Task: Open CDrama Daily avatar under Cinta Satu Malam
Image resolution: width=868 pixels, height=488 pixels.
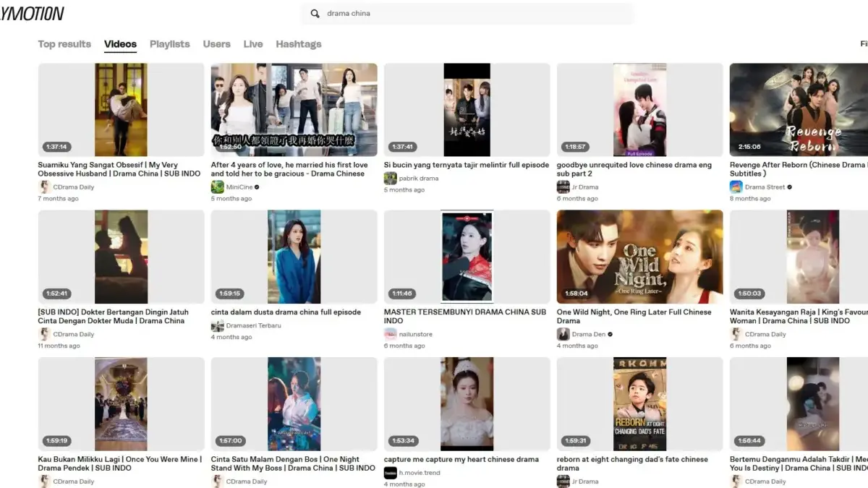Action: point(217,481)
